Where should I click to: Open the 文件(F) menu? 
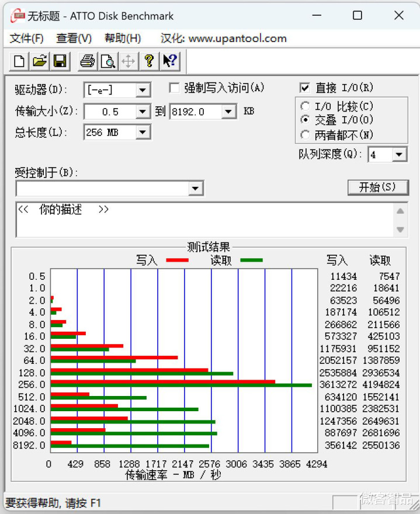point(26,39)
